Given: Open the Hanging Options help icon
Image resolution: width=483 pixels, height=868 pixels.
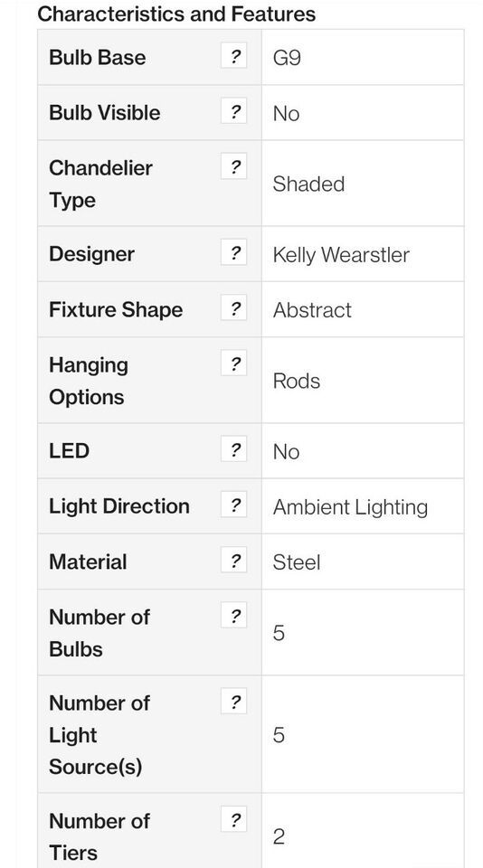Looking at the screenshot, I should click(x=233, y=363).
